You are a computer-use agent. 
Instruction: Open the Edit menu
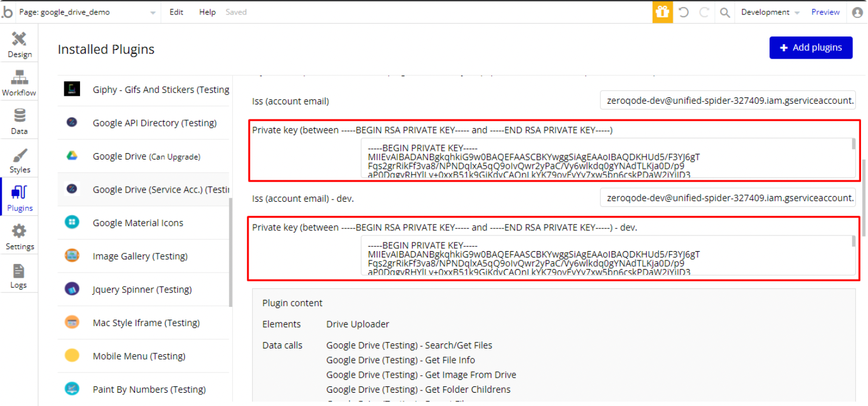pos(177,12)
